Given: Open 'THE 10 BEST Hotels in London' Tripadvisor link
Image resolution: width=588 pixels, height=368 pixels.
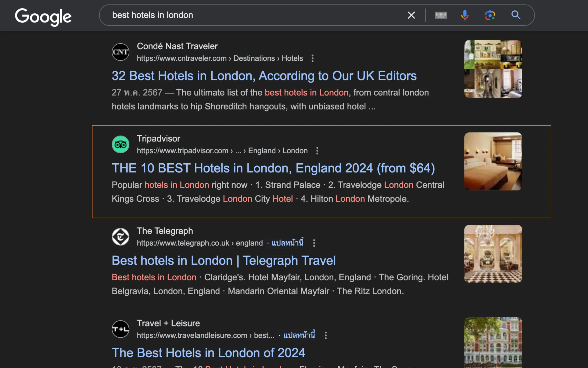Looking at the screenshot, I should (273, 168).
